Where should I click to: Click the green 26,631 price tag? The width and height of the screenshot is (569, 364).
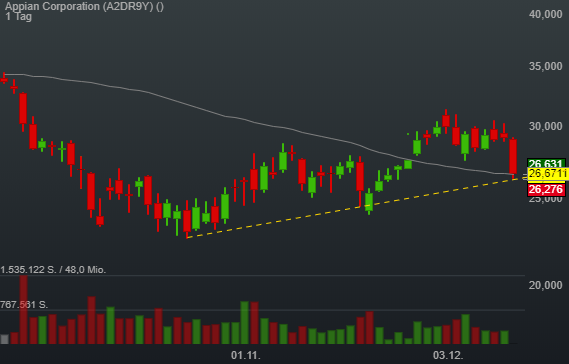click(x=546, y=163)
